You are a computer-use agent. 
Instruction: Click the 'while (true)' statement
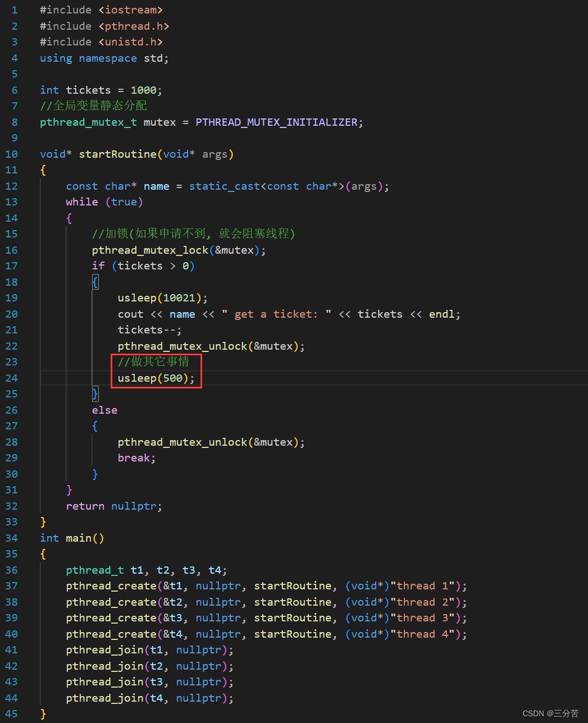click(x=104, y=202)
